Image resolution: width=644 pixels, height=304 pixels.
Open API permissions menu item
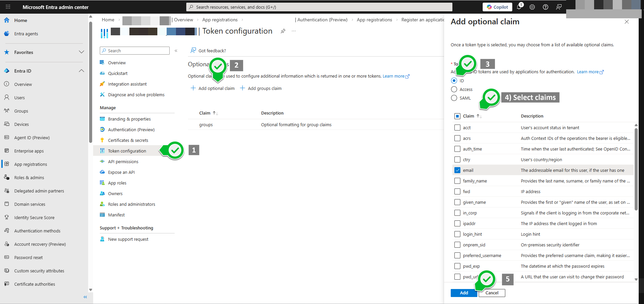coord(123,161)
